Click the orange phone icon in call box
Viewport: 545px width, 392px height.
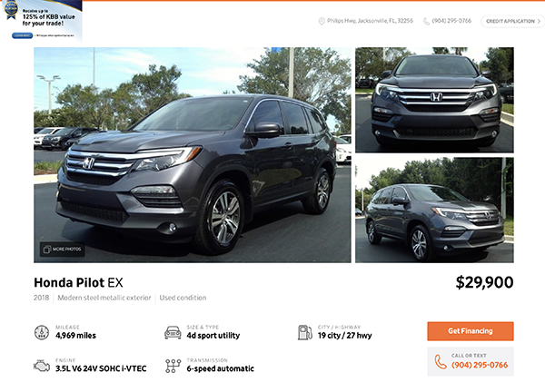[x=441, y=362]
